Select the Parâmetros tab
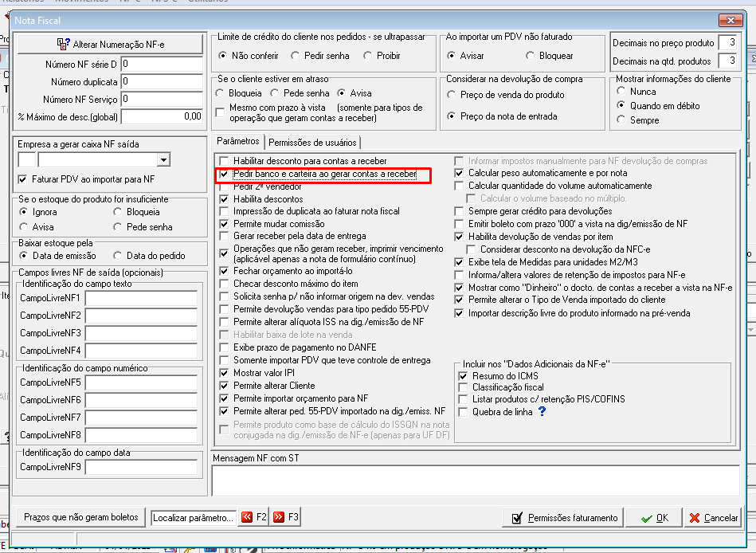Image resolution: width=756 pixels, height=553 pixels. pos(237,141)
